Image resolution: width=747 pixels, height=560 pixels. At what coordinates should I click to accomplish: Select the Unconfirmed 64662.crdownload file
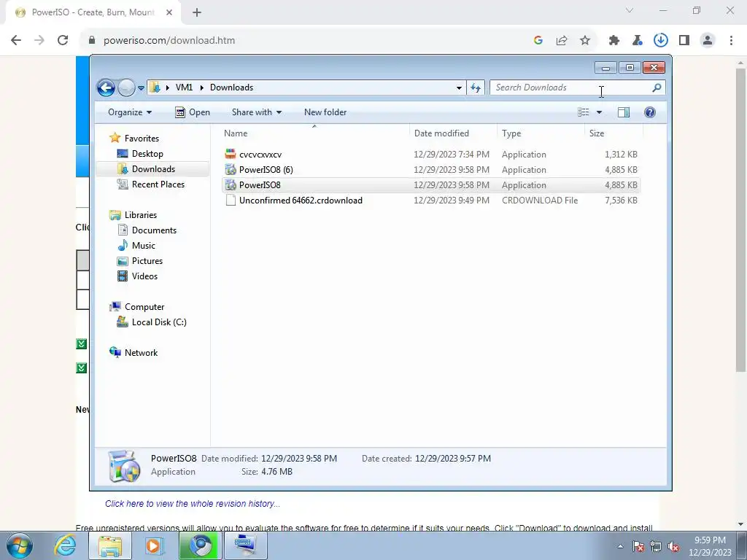(430, 201)
